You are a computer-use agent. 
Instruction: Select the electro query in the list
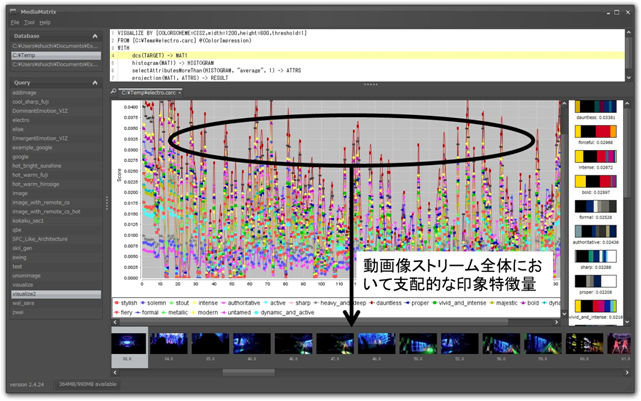[x=24, y=119]
